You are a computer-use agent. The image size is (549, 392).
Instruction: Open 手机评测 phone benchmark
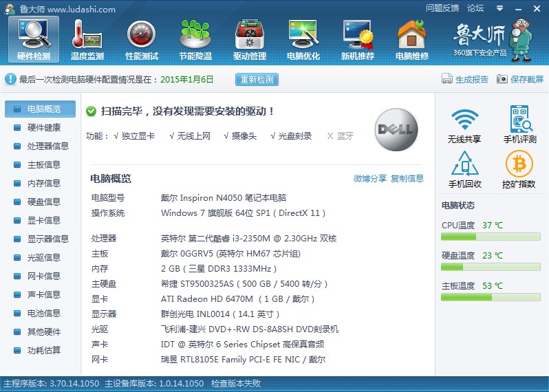click(x=520, y=124)
